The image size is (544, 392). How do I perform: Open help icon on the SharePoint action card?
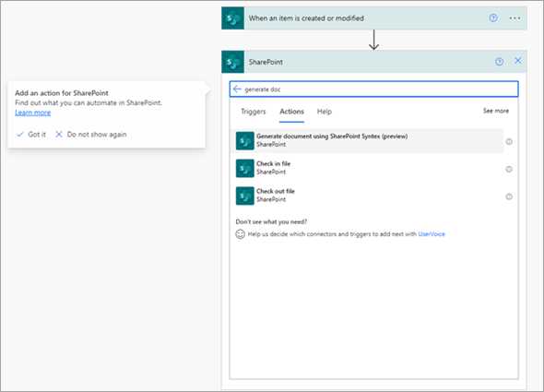499,62
